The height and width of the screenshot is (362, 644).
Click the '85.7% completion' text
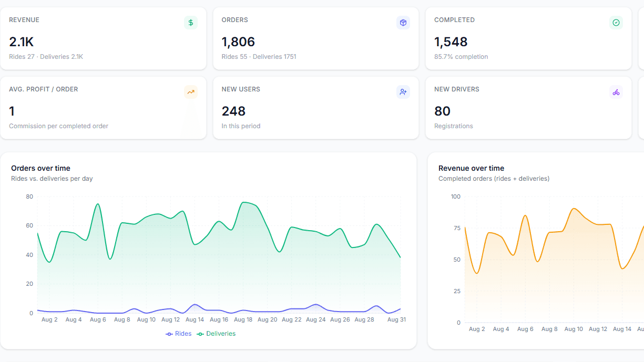461,57
